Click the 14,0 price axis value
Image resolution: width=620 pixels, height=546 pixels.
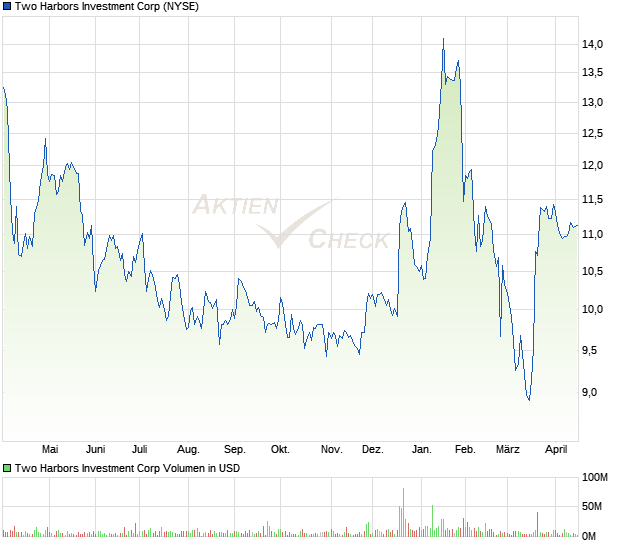pyautogui.click(x=592, y=44)
